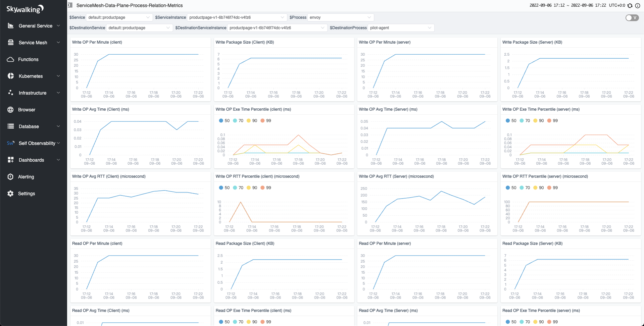Collapse the sidebar using the menu fold icon
The width and height of the screenshot is (644, 326).
[x=70, y=5]
